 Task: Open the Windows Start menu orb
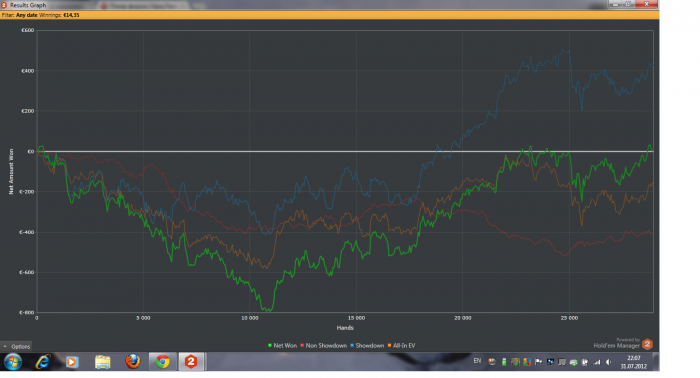13,361
